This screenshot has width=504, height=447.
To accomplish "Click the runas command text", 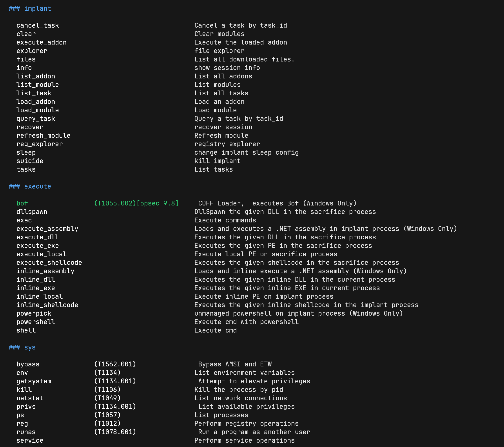I will (26, 432).
